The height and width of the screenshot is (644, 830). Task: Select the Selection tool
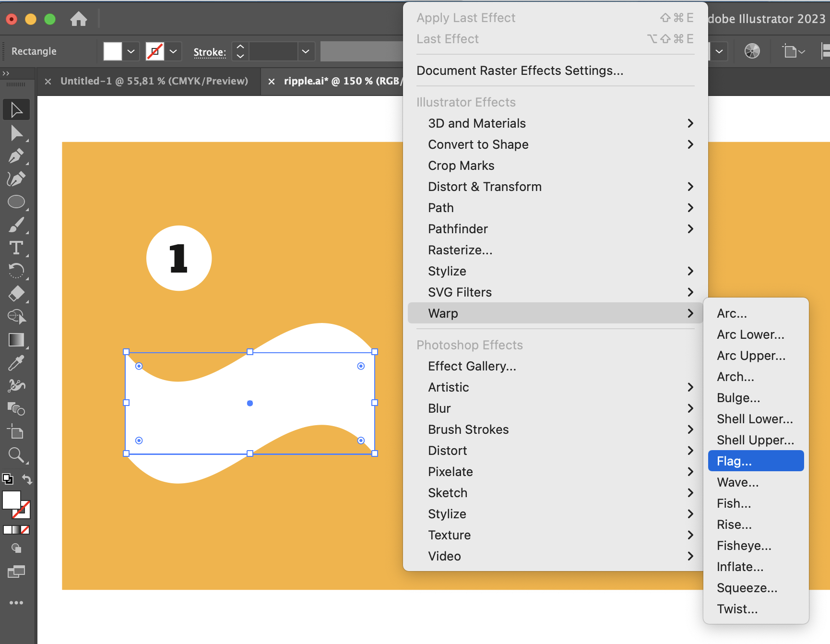coord(16,109)
